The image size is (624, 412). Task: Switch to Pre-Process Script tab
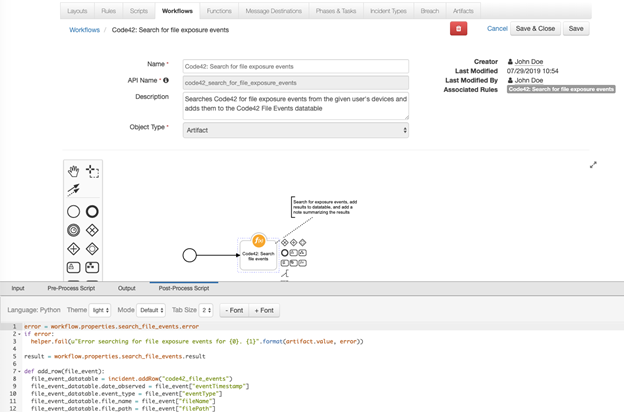[x=71, y=288]
